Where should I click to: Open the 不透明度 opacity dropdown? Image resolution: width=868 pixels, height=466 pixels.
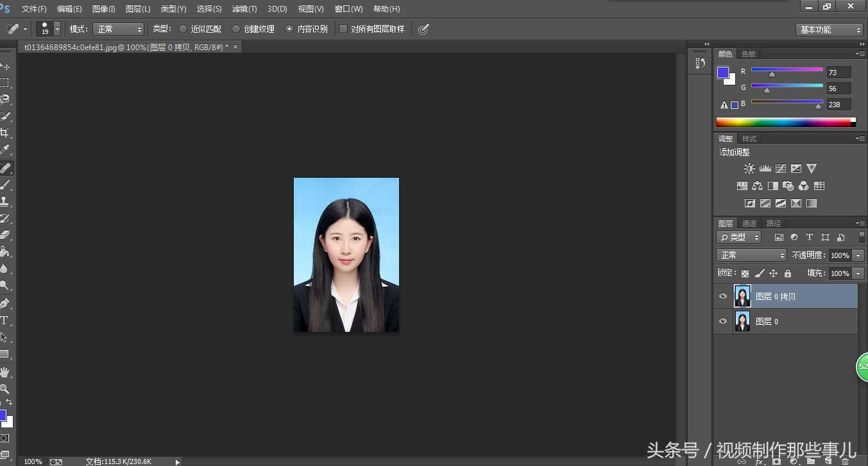tap(856, 255)
